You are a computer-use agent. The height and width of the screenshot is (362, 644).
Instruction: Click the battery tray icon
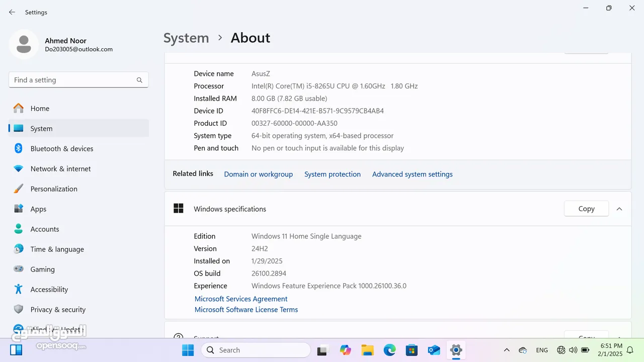coord(585,350)
